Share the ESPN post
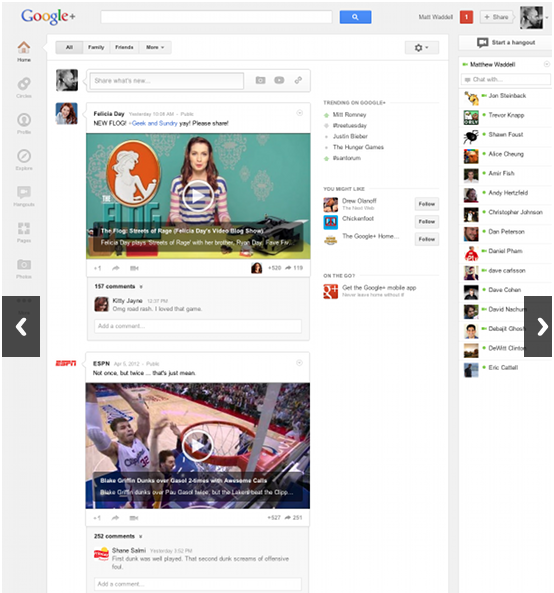This screenshot has width=554, height=593. tap(115, 518)
